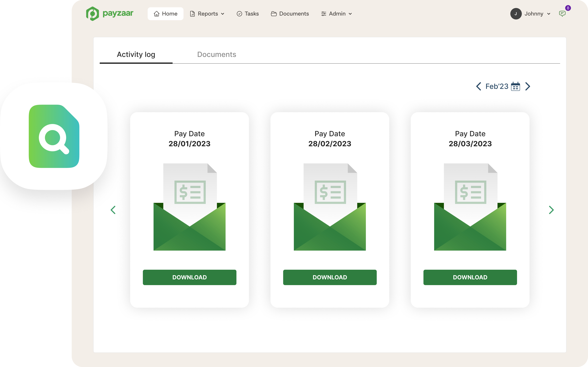Image resolution: width=588 pixels, height=367 pixels.
Task: Open the Home menu item
Action: [x=166, y=14]
